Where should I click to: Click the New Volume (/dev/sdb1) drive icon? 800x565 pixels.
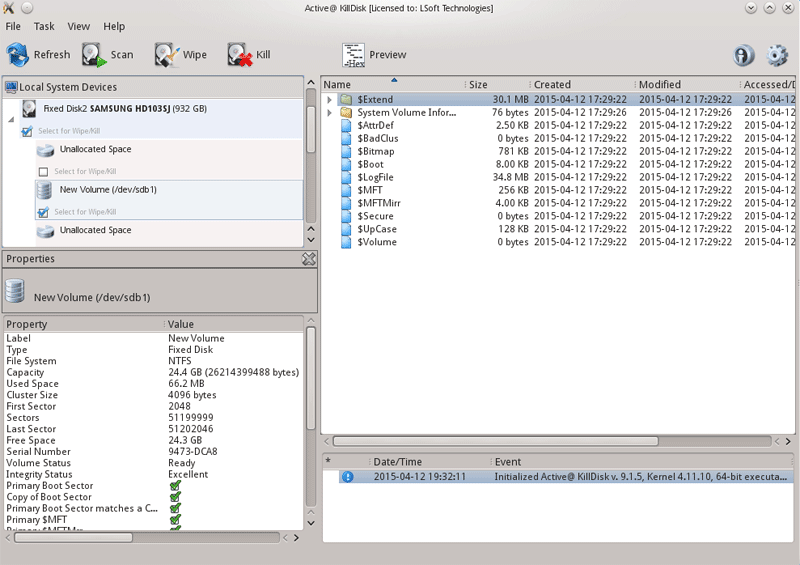click(x=44, y=190)
